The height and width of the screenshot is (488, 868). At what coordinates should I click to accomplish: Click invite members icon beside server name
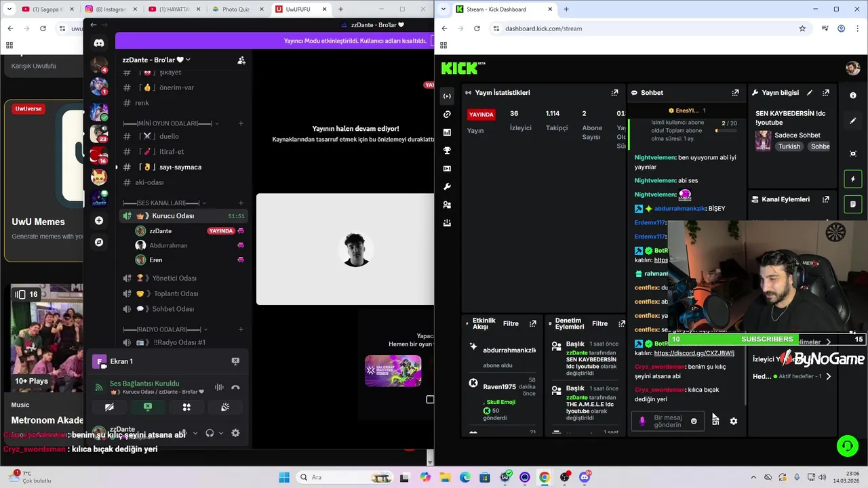(241, 60)
